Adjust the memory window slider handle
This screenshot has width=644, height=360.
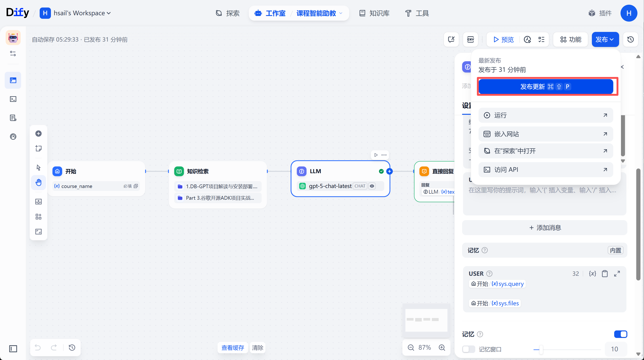541,349
